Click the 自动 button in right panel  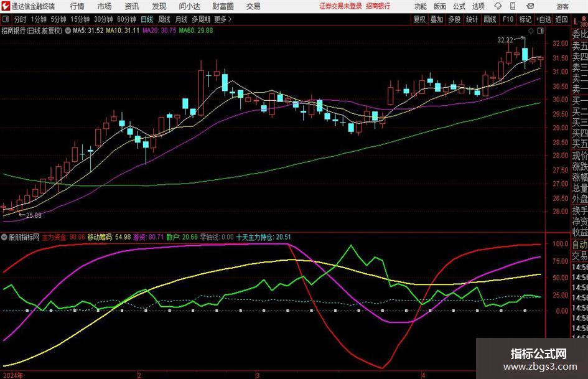tap(580, 245)
